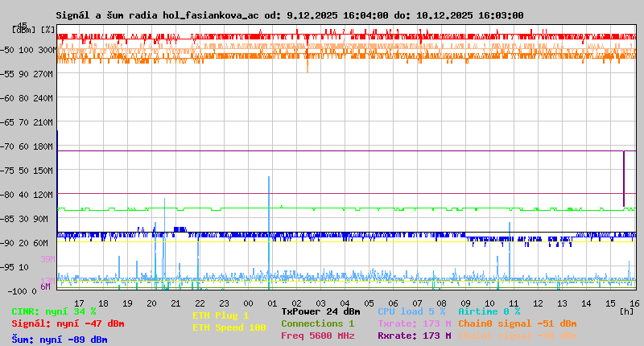Screen dimensions: 644x346
Task: Click the '-85' dBm y-axis label
Action: [7, 219]
